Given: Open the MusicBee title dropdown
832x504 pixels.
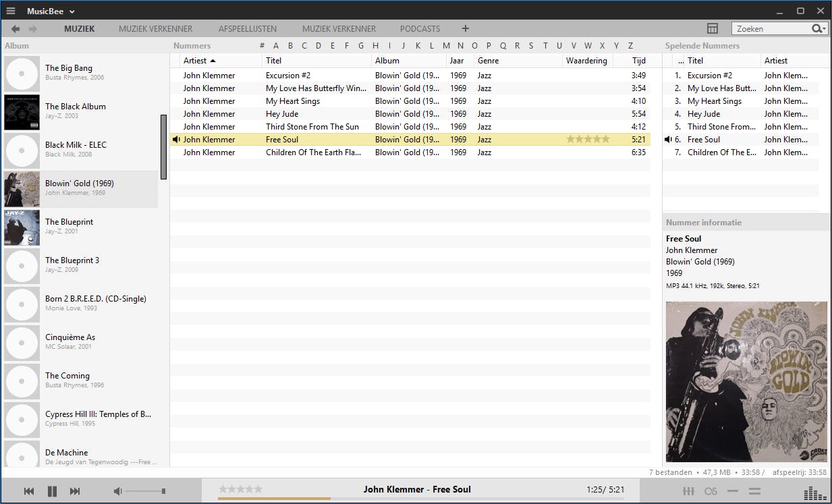Looking at the screenshot, I should tap(51, 11).
